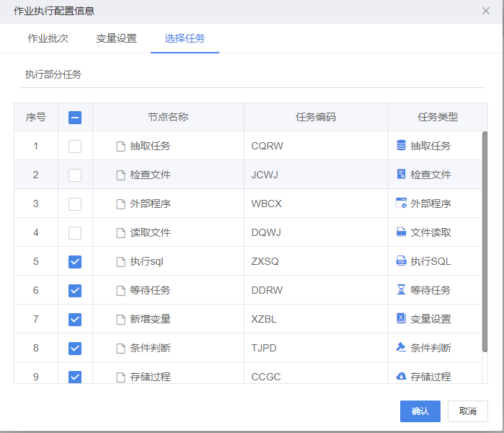Click the gavel icon beside 条件判断 type

click(x=401, y=347)
